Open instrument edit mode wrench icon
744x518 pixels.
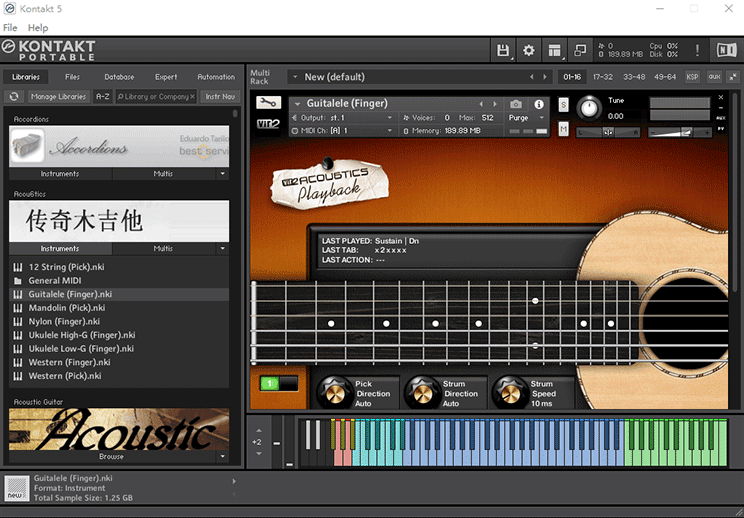point(268,102)
